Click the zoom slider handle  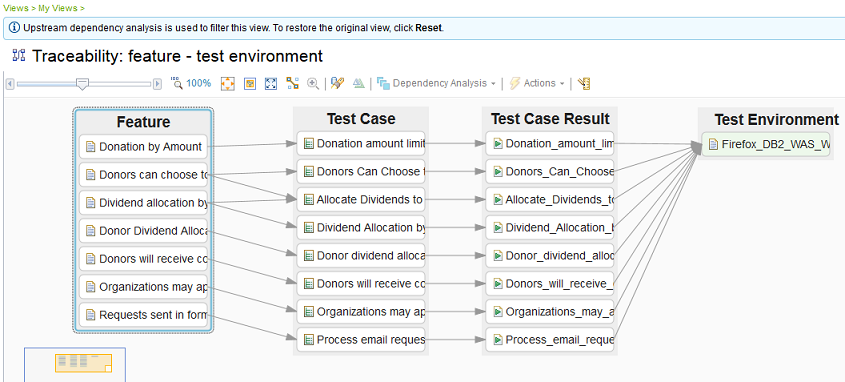pyautogui.click(x=82, y=84)
